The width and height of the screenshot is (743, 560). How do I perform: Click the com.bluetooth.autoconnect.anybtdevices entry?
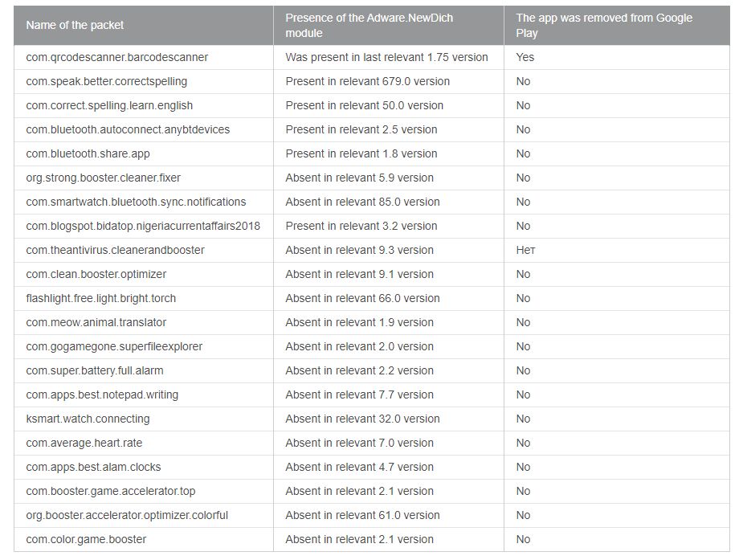(128, 129)
